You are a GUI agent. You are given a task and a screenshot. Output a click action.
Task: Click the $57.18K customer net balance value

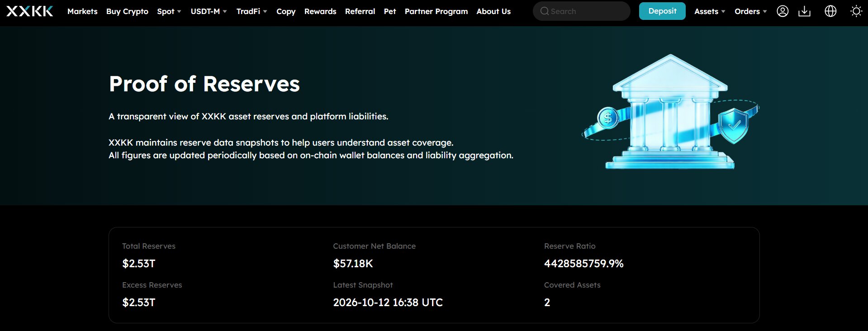coord(353,264)
